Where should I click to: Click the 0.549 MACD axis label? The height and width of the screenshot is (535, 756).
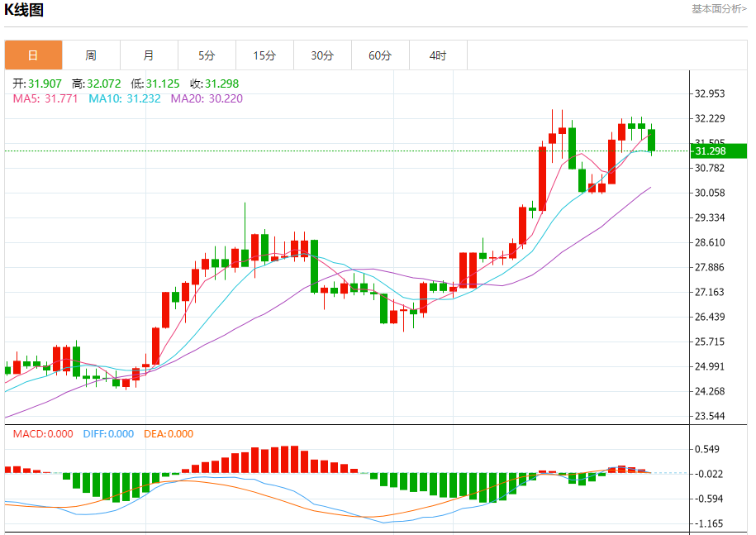tap(710, 449)
